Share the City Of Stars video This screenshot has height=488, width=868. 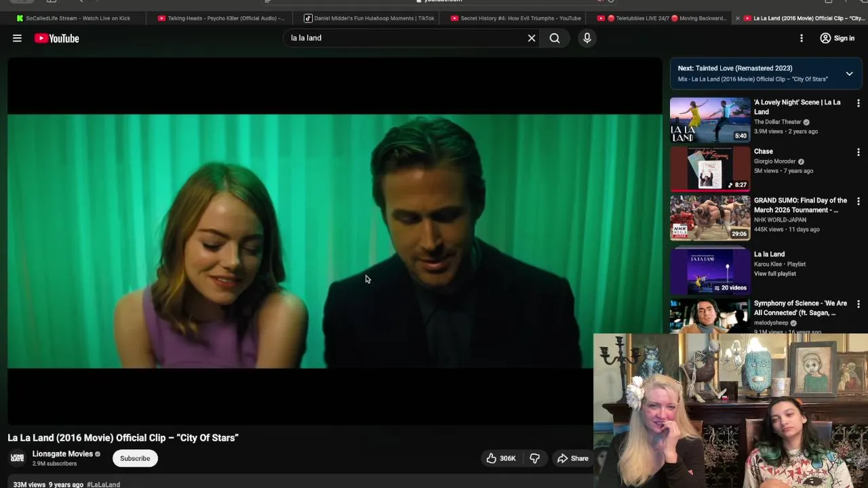coord(573,458)
